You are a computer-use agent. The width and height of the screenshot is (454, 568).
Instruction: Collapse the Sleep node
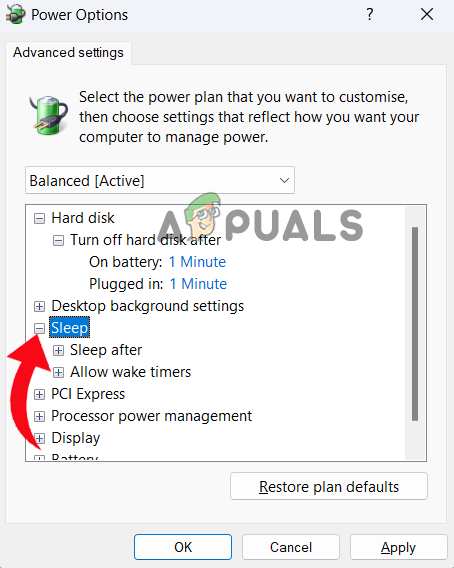pos(39,329)
